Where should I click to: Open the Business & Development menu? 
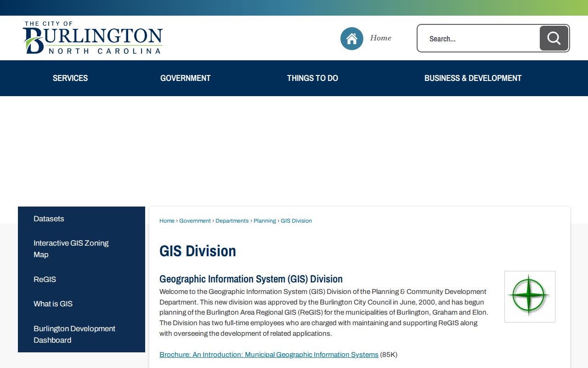point(473,78)
